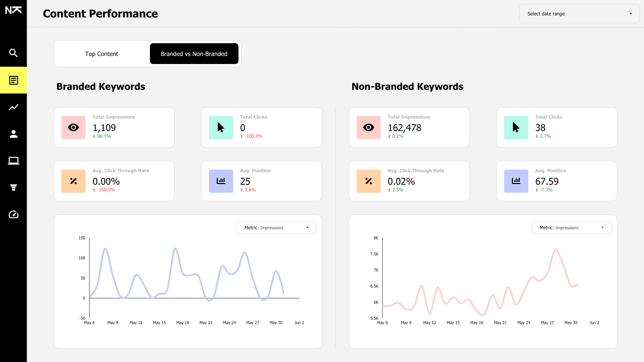Select the devices laptop icon in sidebar

(13, 161)
